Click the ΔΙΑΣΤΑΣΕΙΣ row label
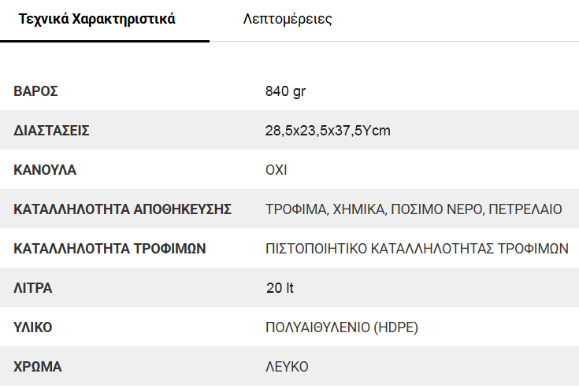 coord(52,131)
